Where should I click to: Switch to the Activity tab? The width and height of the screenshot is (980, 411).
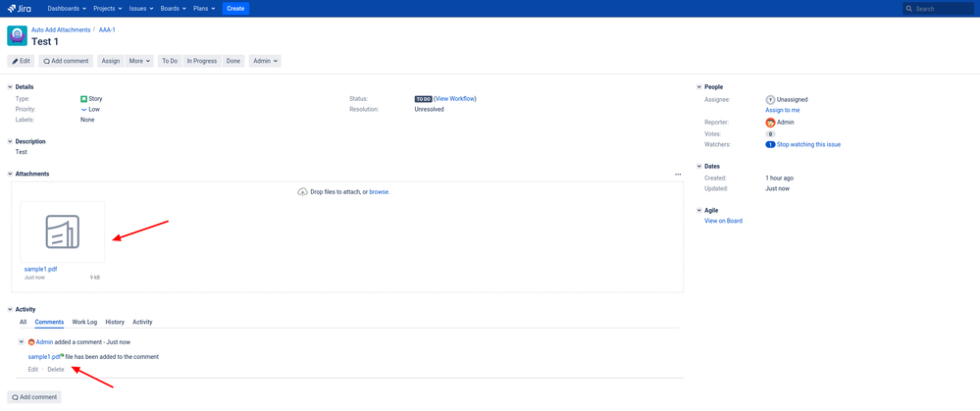[x=142, y=323]
